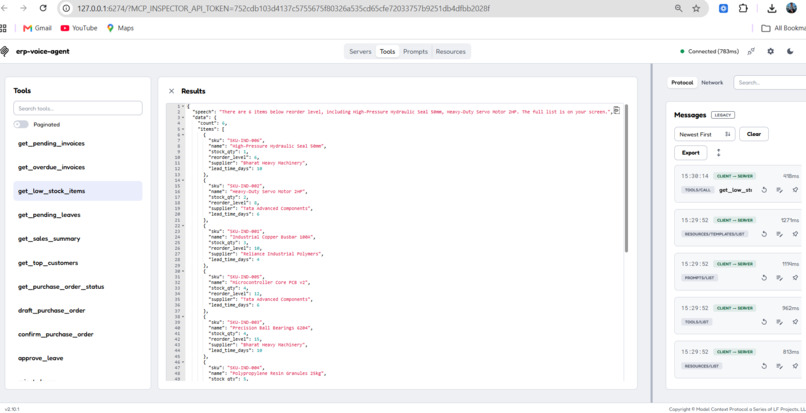
Task: Switch to the Resources tab
Action: click(451, 51)
